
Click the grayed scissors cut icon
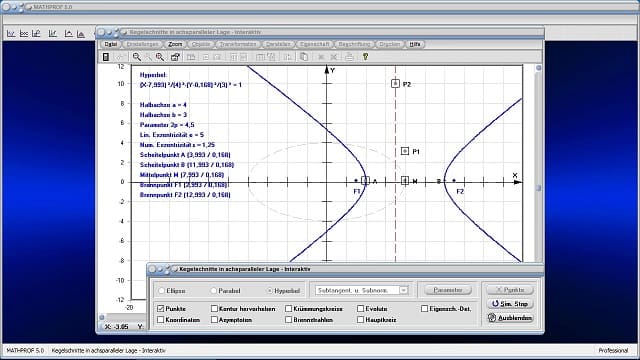[321, 57]
